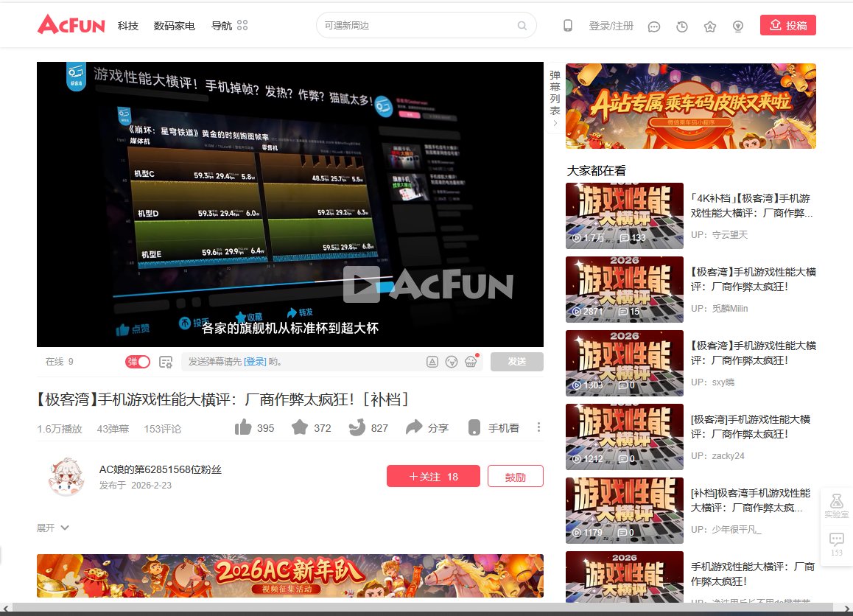This screenshot has width=853, height=616.
Task: Open title of video by zacky24
Action: click(x=751, y=427)
